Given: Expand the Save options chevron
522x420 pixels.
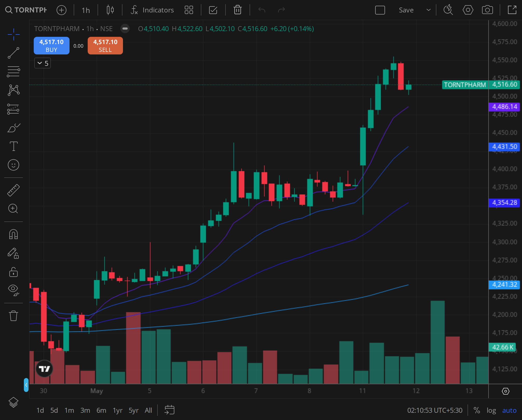Looking at the screenshot, I should point(429,10).
